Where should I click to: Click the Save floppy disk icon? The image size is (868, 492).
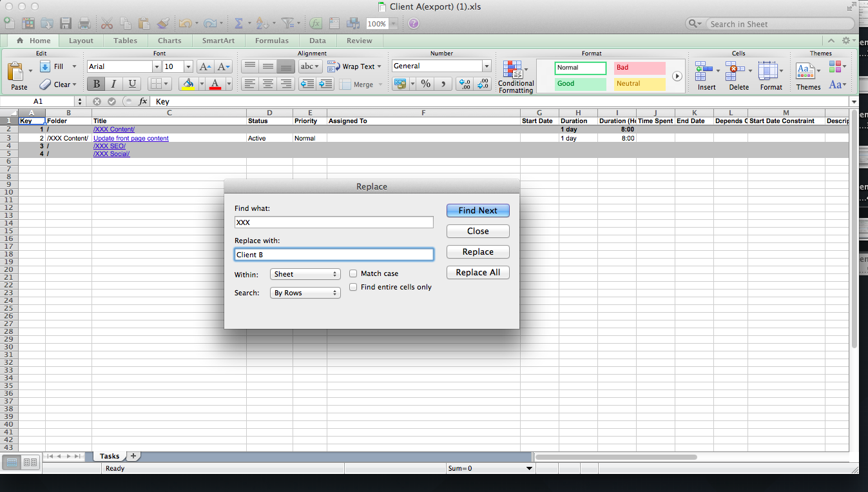point(66,24)
